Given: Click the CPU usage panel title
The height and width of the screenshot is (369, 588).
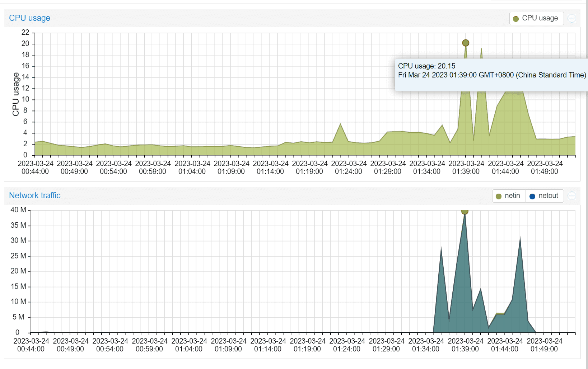Looking at the screenshot, I should pyautogui.click(x=29, y=18).
